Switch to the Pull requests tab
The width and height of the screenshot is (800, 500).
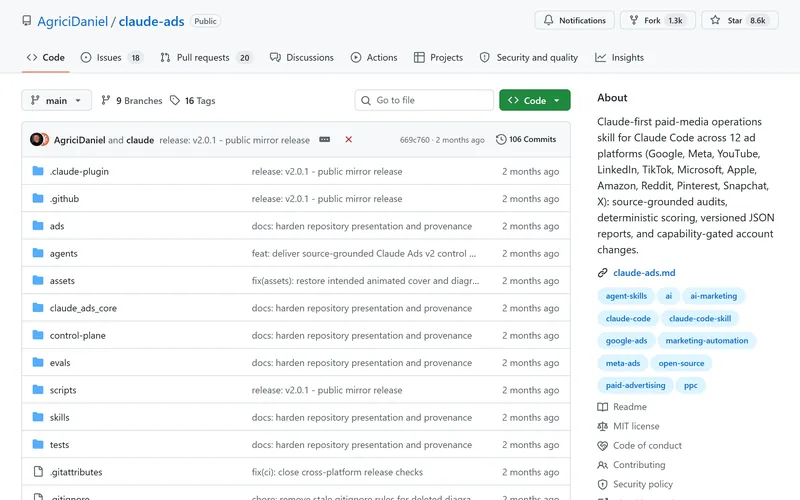tap(206, 57)
